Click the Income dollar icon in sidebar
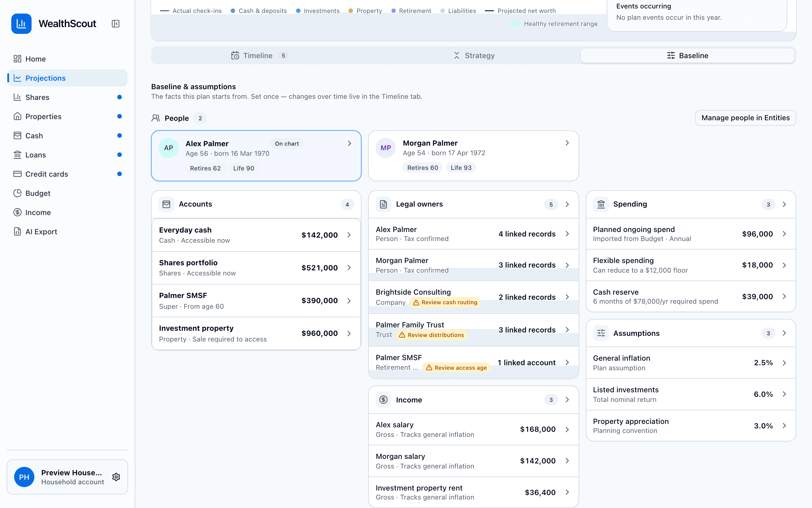Image resolution: width=812 pixels, height=508 pixels. coord(17,212)
